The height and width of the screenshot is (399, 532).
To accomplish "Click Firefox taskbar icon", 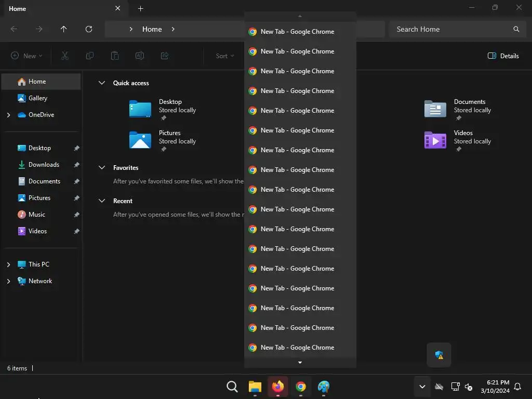I will (278, 387).
